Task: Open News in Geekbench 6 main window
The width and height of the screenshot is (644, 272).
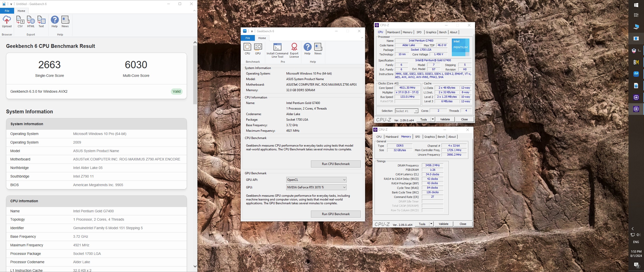Action: (x=318, y=49)
